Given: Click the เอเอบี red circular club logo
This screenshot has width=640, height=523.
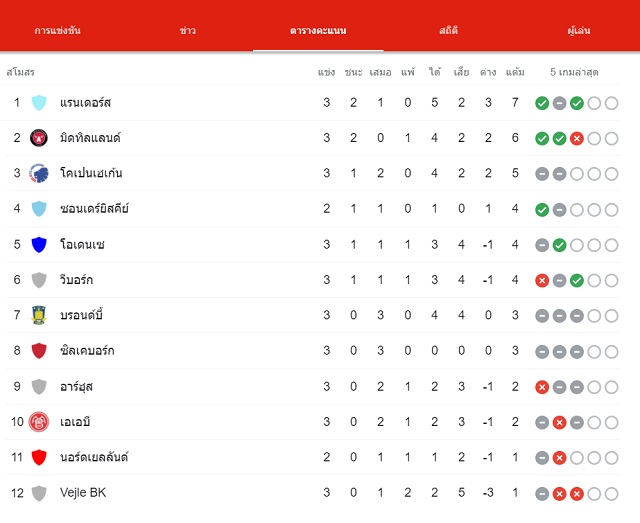Looking at the screenshot, I should (39, 422).
